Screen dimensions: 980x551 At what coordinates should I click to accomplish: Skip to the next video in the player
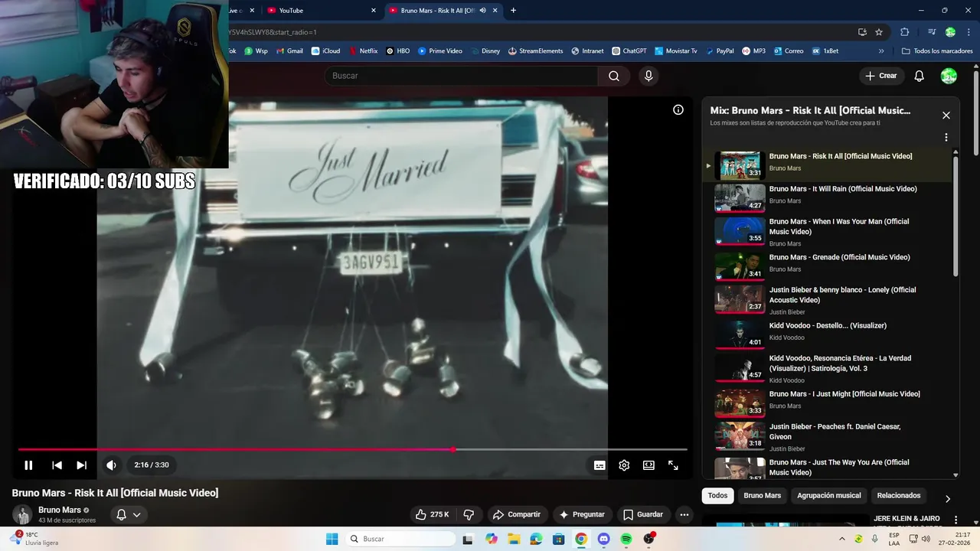[x=82, y=465]
